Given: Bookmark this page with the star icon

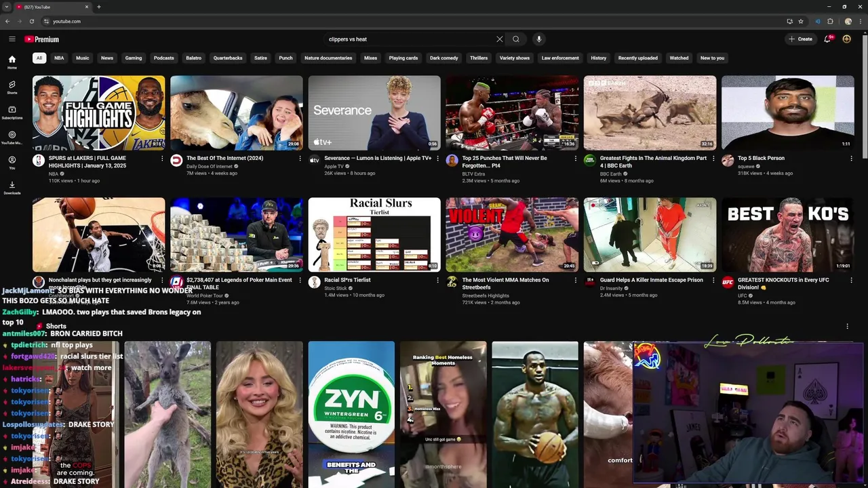Looking at the screenshot, I should tap(801, 21).
